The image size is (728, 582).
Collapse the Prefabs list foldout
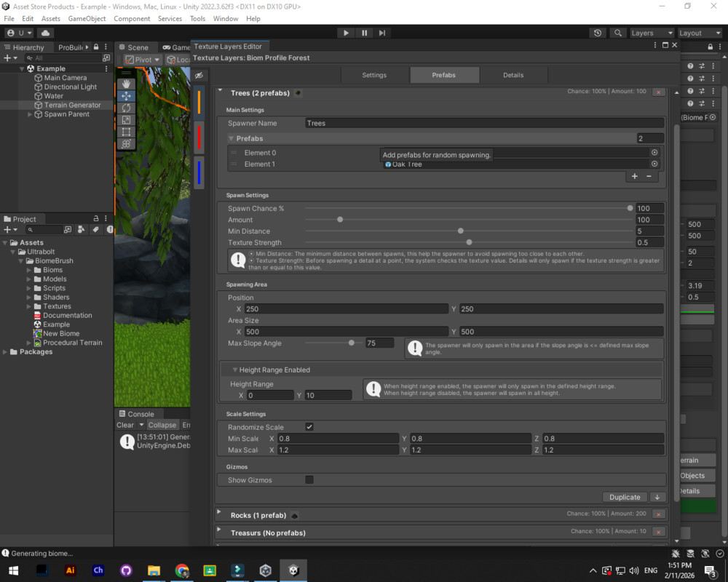(x=232, y=139)
